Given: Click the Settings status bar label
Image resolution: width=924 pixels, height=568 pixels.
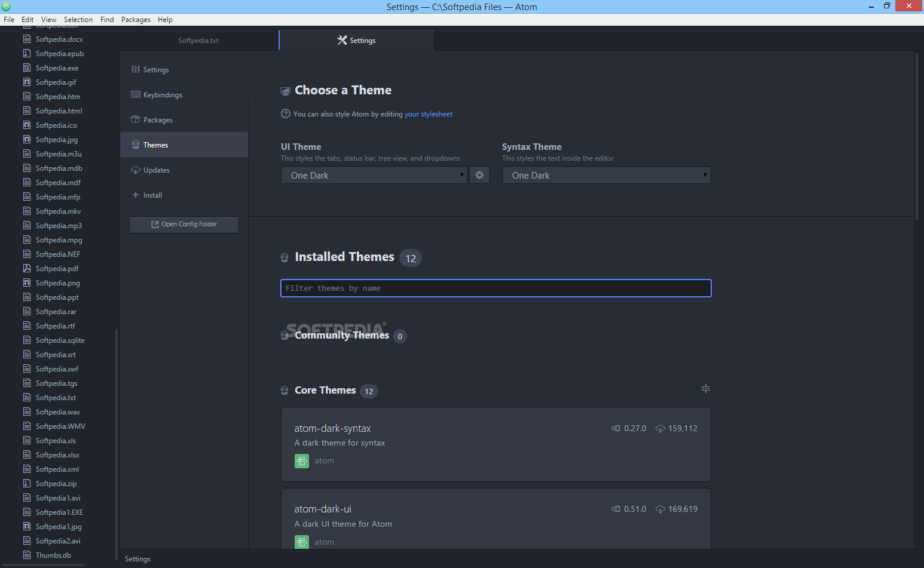Looking at the screenshot, I should click(137, 559).
